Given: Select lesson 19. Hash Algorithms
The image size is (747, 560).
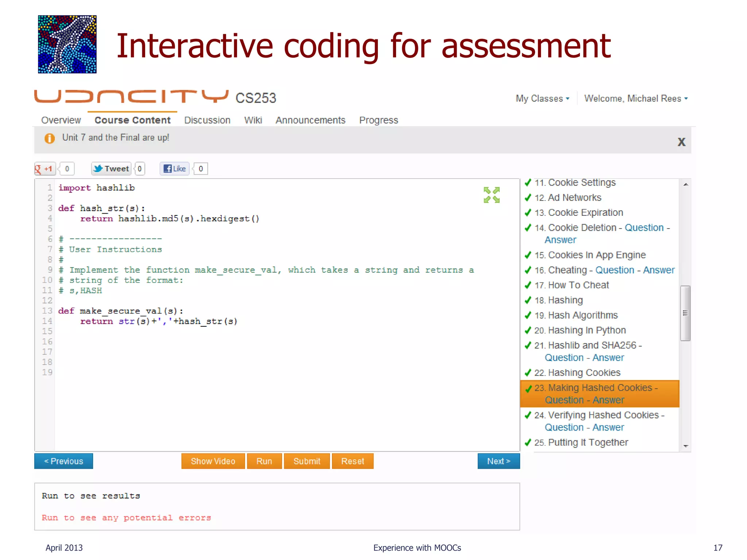Looking at the screenshot, I should click(576, 315).
